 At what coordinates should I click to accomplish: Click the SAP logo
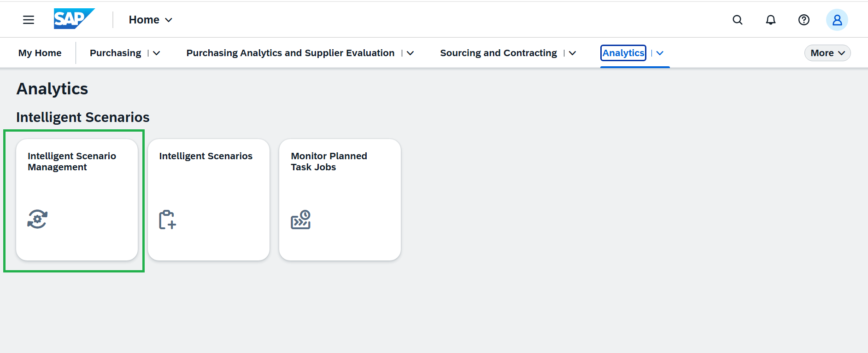(x=74, y=19)
